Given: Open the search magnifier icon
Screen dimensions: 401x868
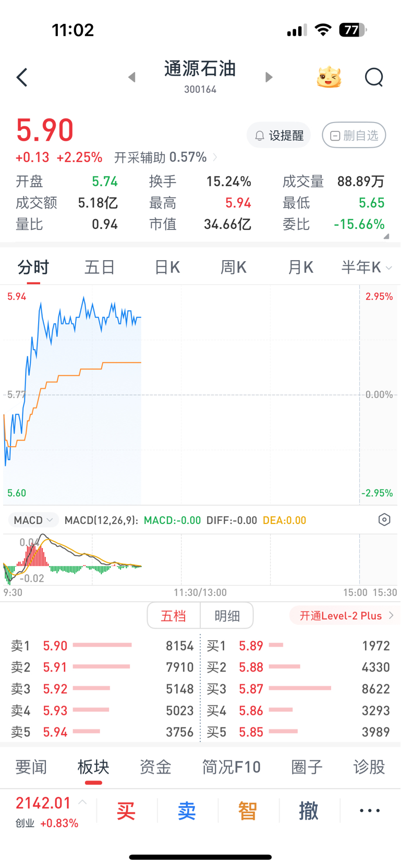Looking at the screenshot, I should [374, 78].
